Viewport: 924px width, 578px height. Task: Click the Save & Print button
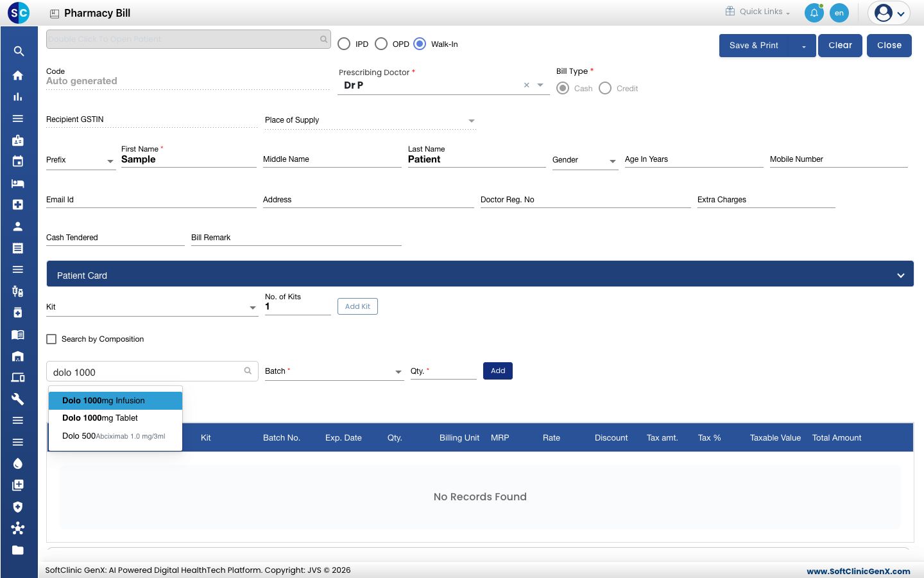click(754, 46)
